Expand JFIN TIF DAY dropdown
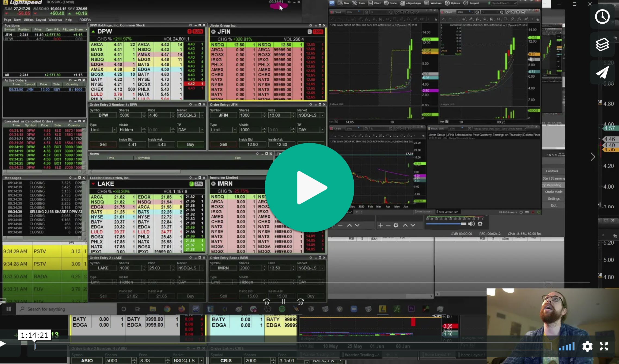 pyautogui.click(x=322, y=130)
